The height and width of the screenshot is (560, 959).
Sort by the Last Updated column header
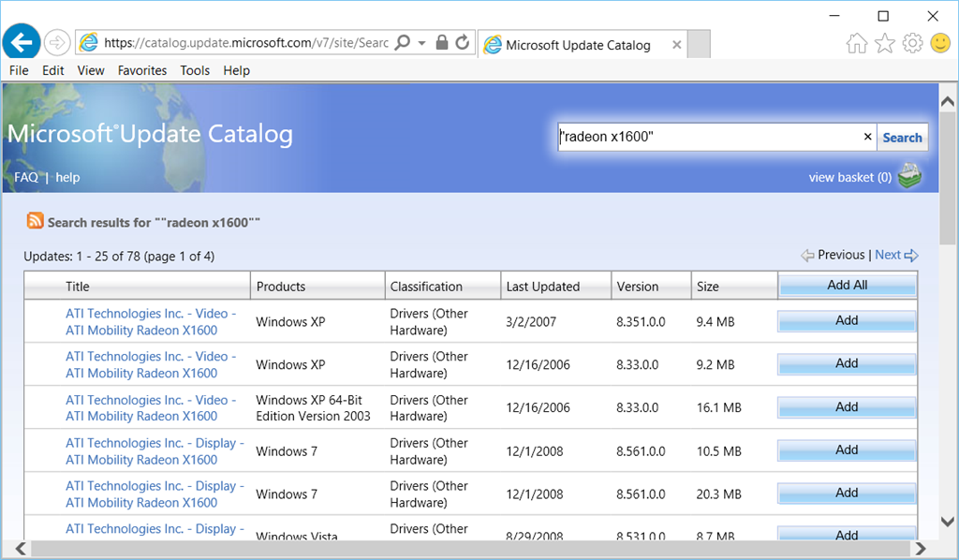[x=556, y=287]
